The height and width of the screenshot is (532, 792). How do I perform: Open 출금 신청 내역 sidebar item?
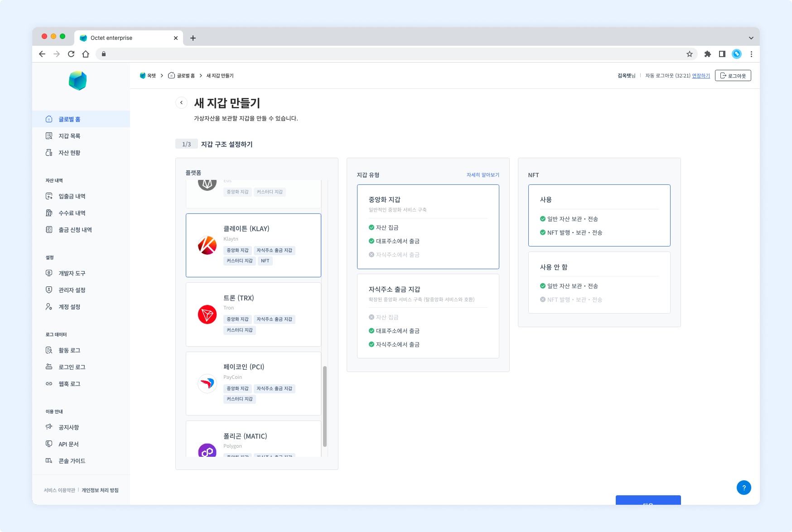coord(81,230)
